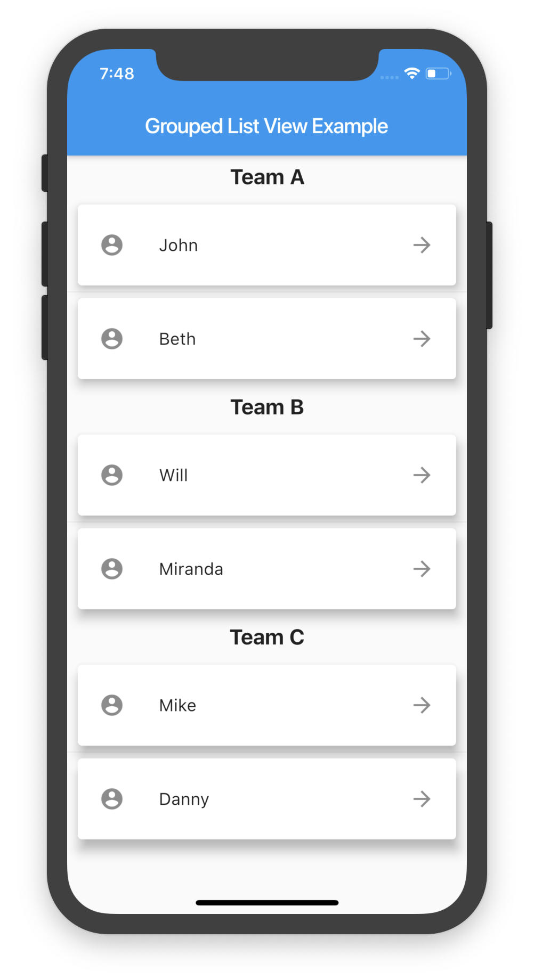Select the Team A section header
Viewport: 534px width, 980px height.
(x=267, y=177)
